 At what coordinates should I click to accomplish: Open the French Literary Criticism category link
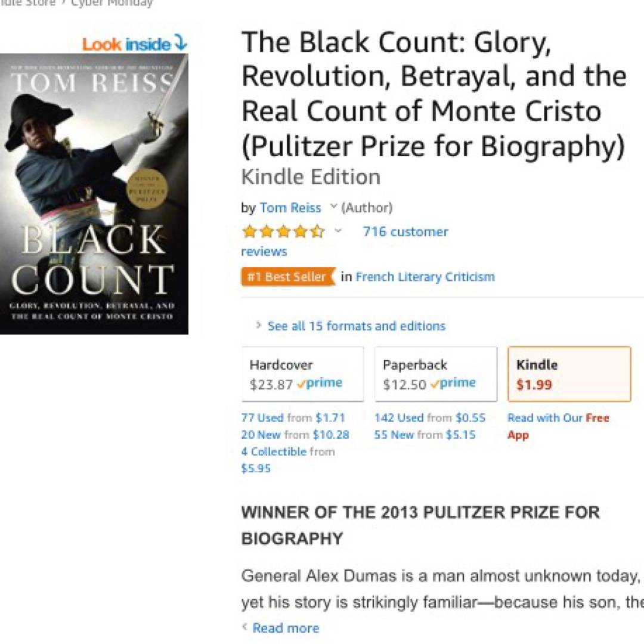tap(425, 277)
